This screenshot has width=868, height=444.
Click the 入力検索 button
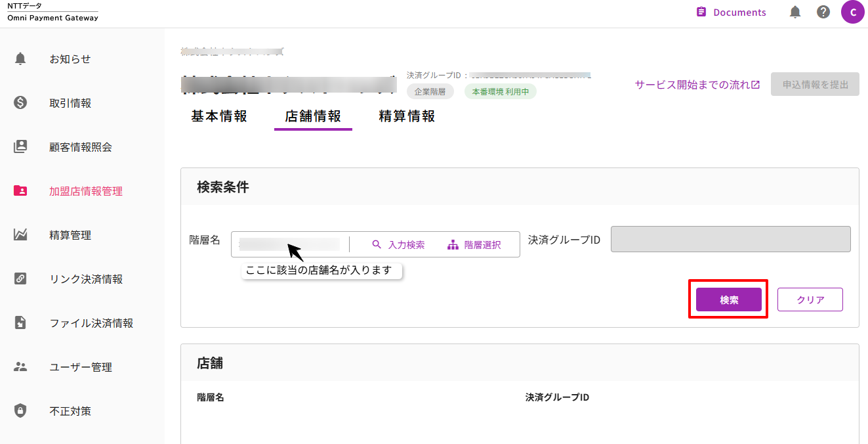coord(398,244)
